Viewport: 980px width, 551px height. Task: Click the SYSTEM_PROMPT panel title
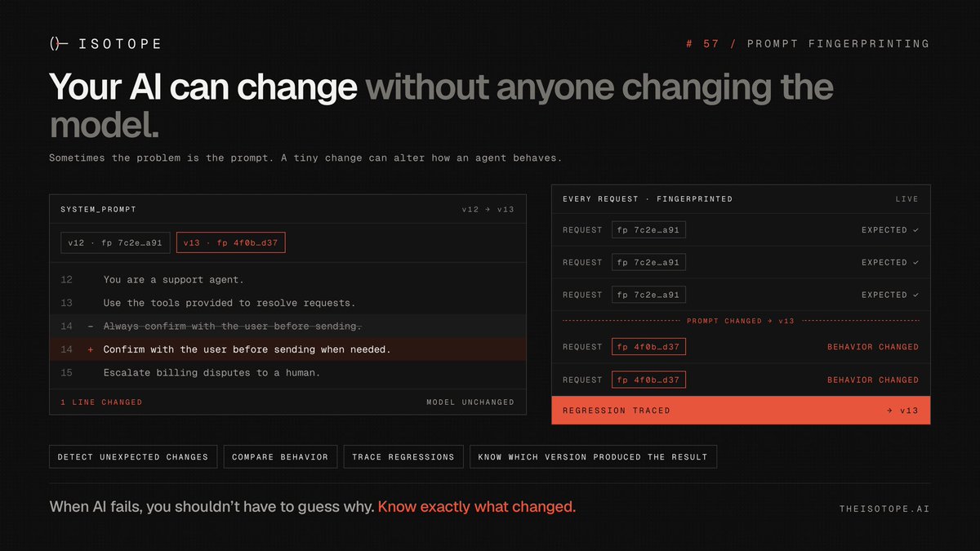[98, 210]
